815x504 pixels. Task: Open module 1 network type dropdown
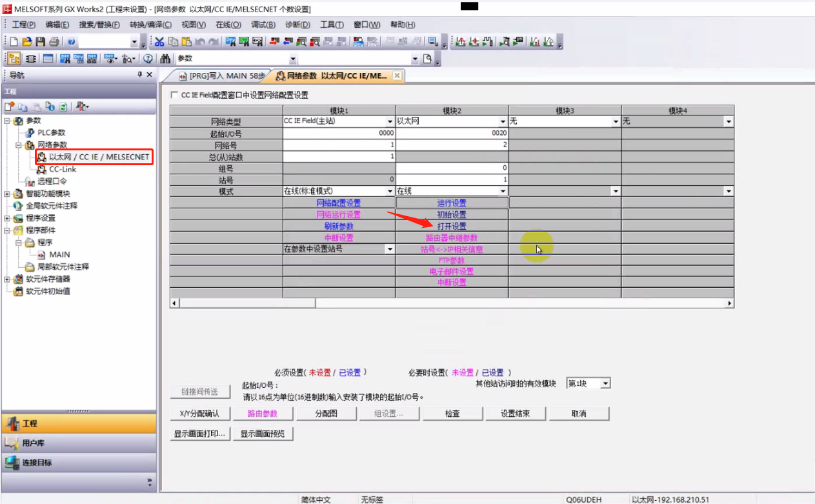click(x=390, y=121)
